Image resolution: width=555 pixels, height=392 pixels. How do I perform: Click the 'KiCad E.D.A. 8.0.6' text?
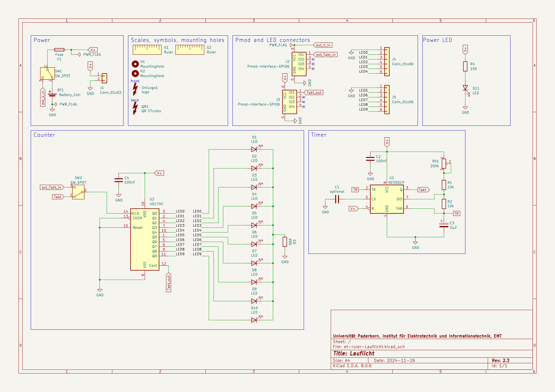click(352, 366)
